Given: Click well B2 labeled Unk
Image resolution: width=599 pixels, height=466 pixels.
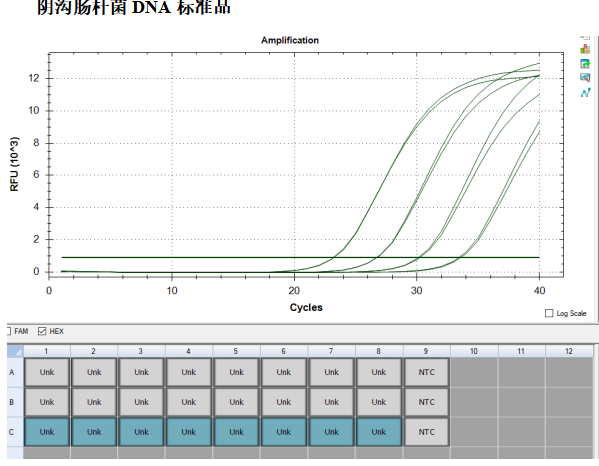Looking at the screenshot, I should [x=94, y=402].
